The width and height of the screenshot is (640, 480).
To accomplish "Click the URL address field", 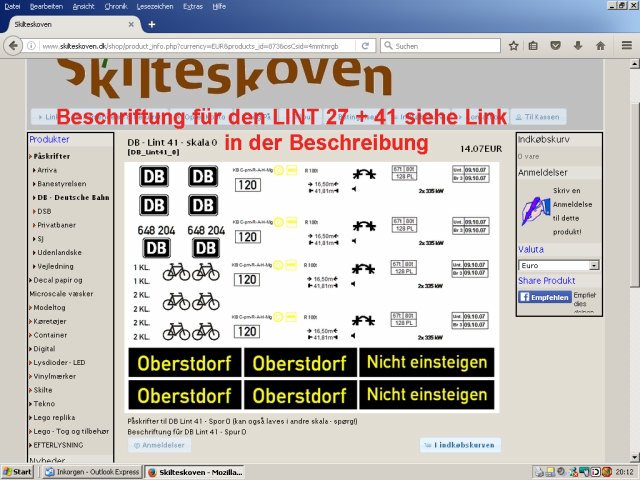I will point(190,46).
